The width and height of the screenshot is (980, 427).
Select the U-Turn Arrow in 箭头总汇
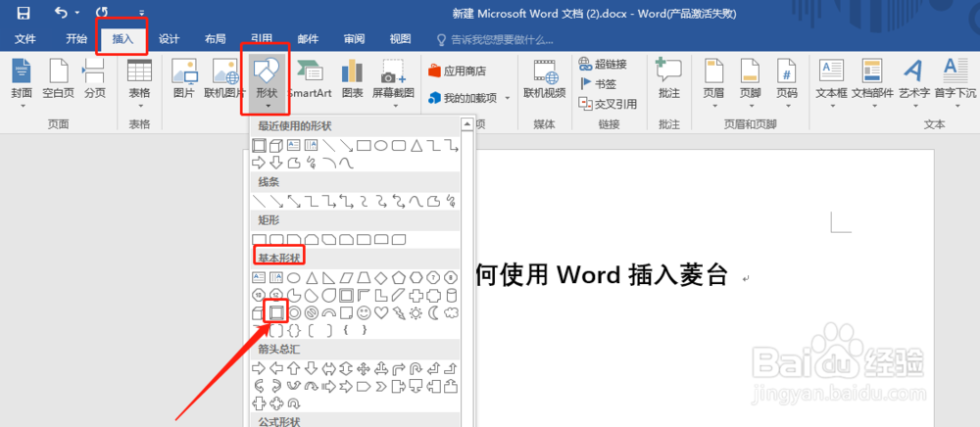coord(416,368)
